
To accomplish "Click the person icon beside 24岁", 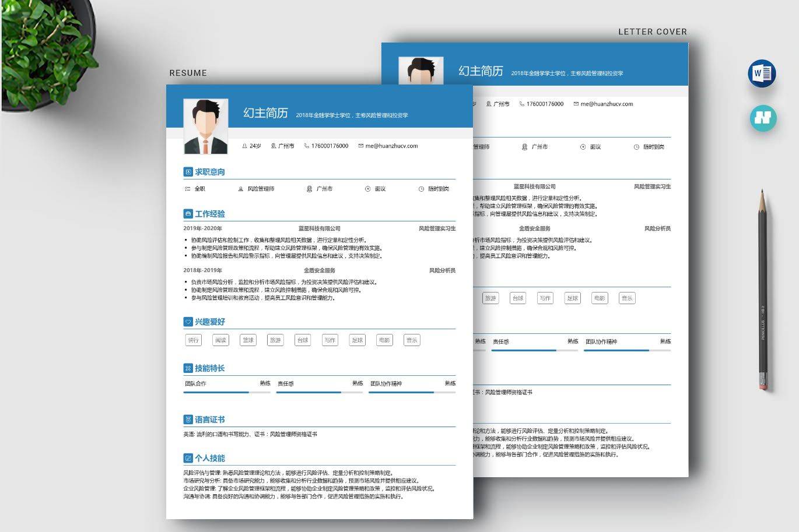I will [x=245, y=146].
